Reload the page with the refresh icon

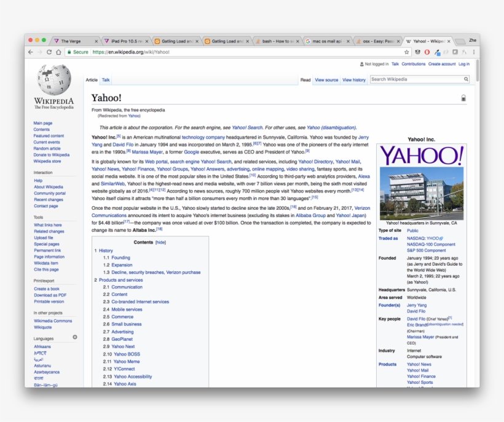pyautogui.click(x=49, y=52)
